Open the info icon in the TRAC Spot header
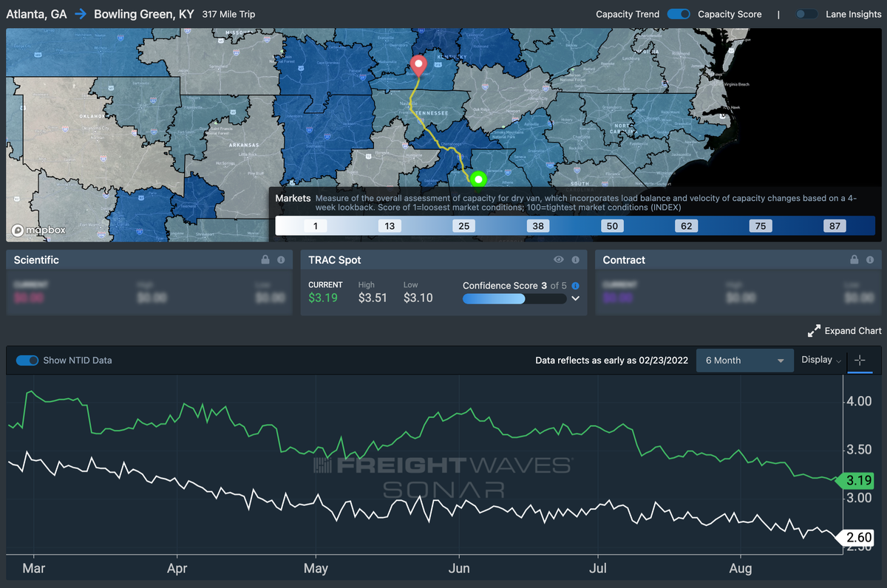This screenshot has width=887, height=588. [575, 260]
